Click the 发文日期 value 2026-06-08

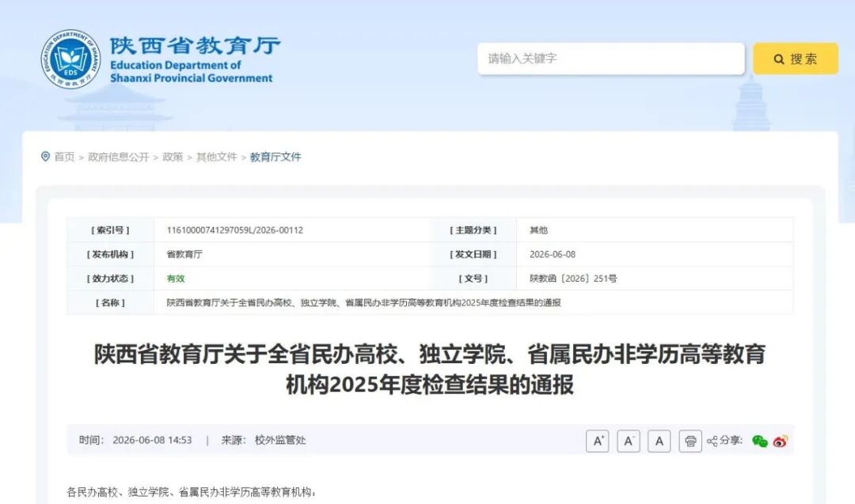(553, 254)
